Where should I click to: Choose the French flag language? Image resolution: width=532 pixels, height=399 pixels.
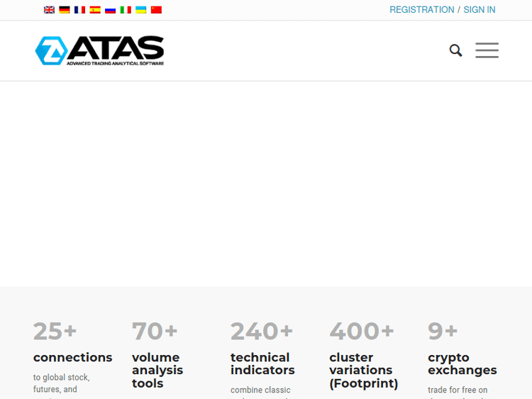(x=79, y=10)
